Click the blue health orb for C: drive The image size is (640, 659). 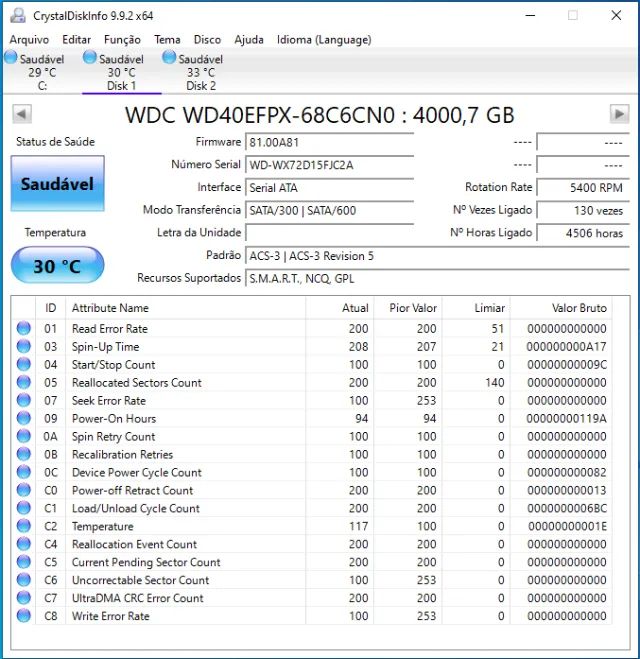pyautogui.click(x=11, y=56)
